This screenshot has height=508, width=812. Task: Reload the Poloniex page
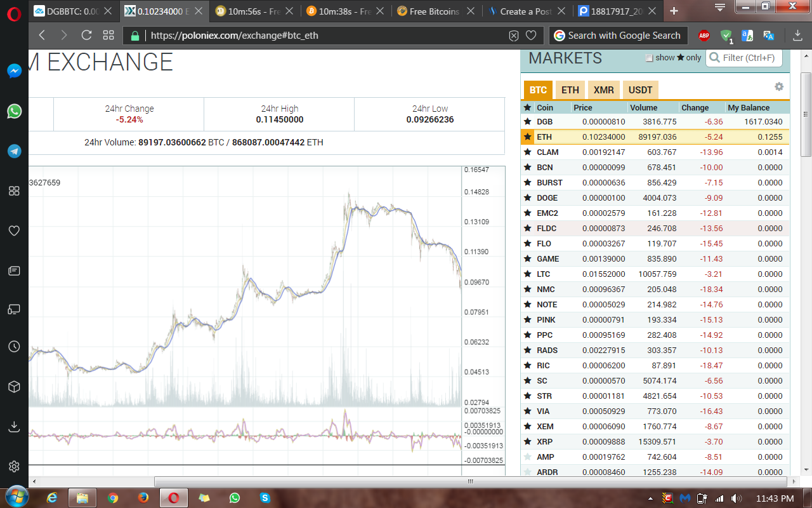[86, 36]
